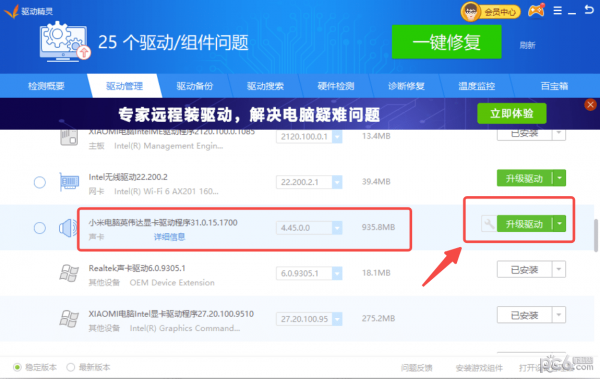
Task: Click the 39.4MB size text
Action: tap(376, 181)
